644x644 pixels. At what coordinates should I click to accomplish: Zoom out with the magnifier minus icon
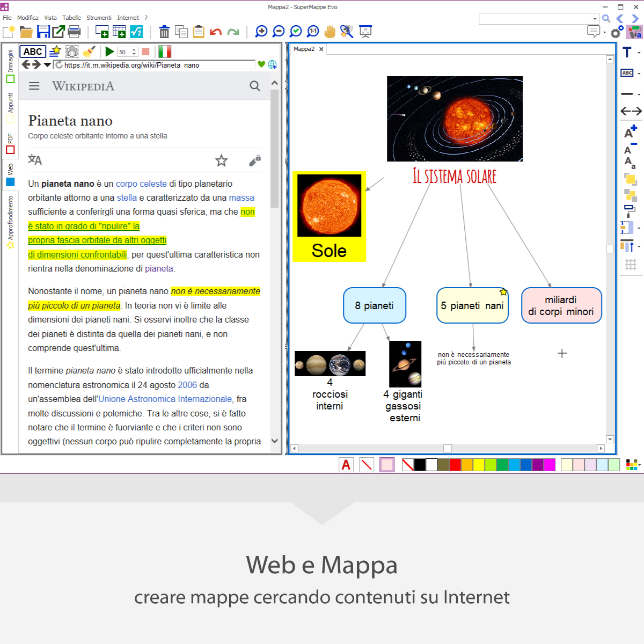click(x=279, y=32)
